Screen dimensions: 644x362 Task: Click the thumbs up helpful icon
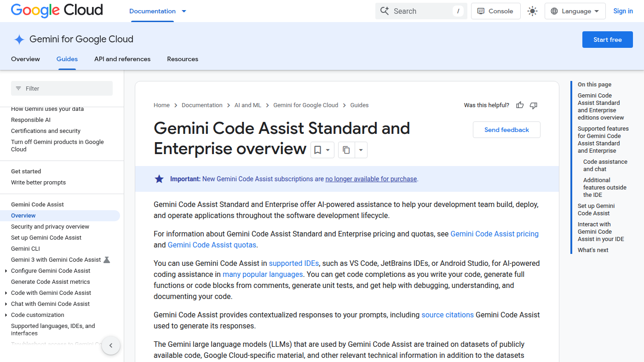pos(520,105)
